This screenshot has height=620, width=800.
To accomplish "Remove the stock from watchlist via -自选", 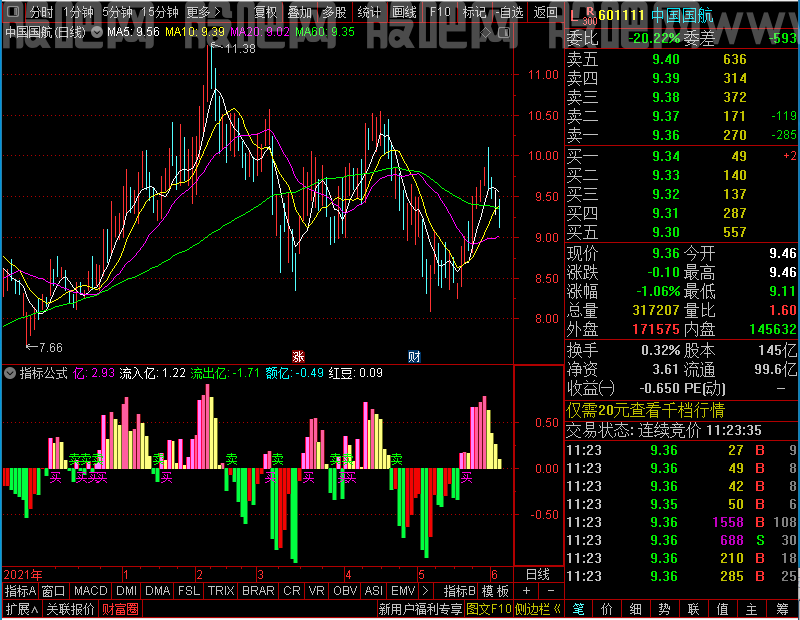I will coord(510,12).
